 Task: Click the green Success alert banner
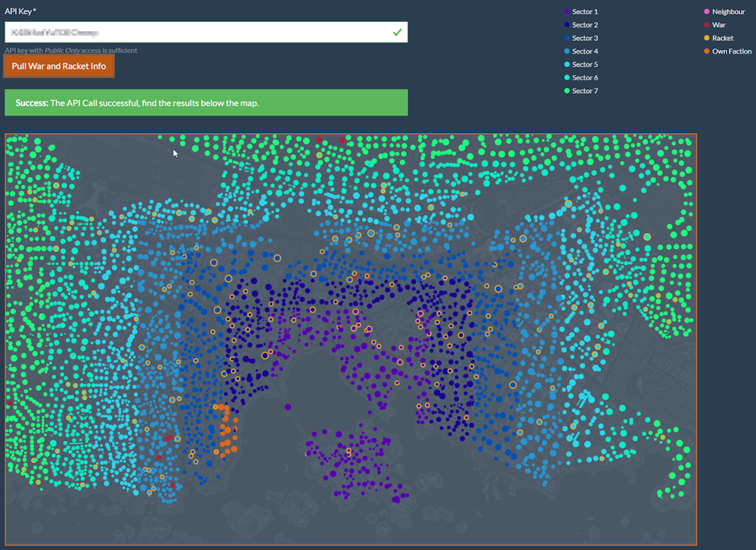click(206, 103)
